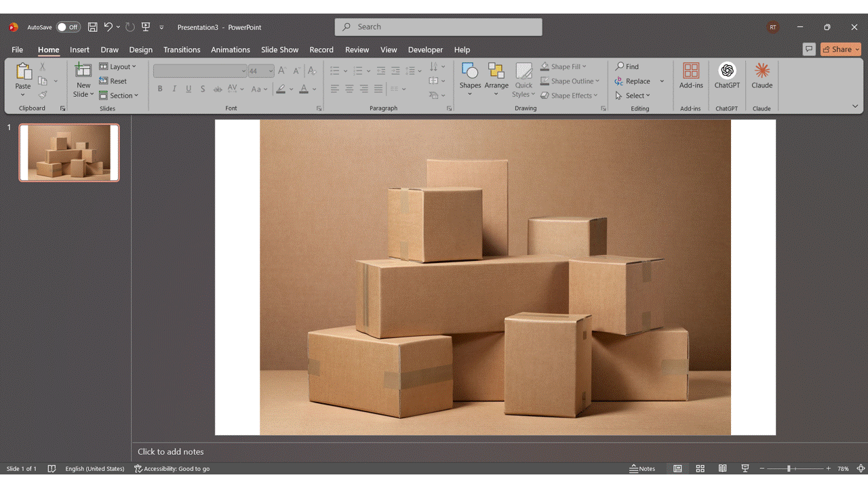Switch to the Design tab

coord(140,49)
